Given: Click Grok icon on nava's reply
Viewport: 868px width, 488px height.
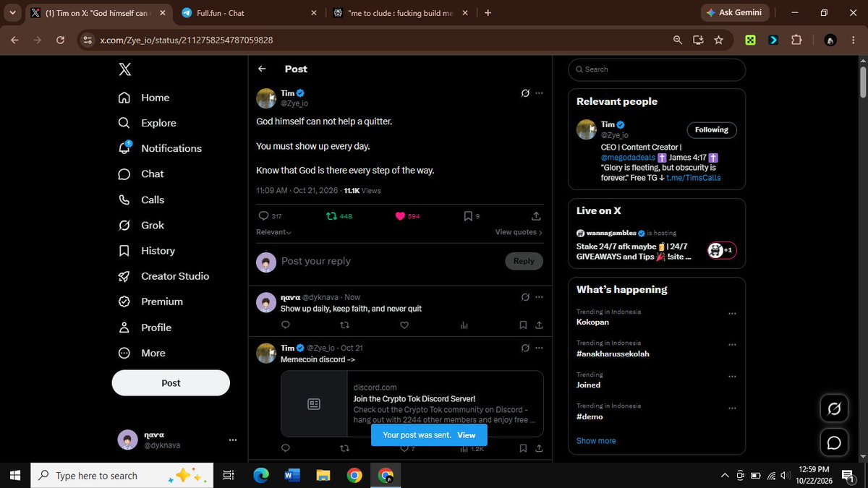Looking at the screenshot, I should click(525, 297).
